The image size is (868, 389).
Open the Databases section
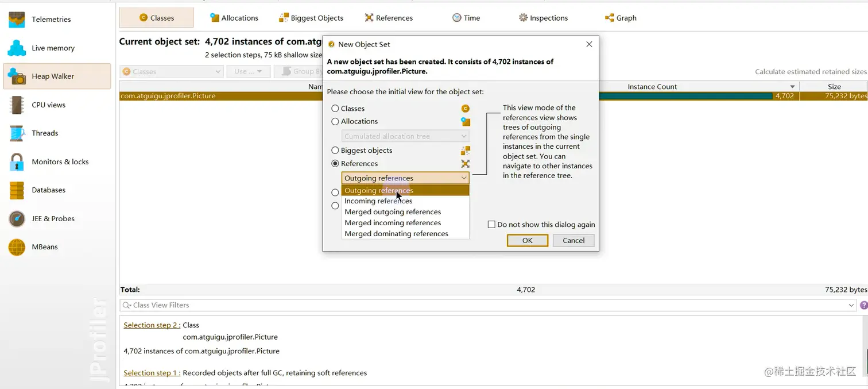[56, 190]
